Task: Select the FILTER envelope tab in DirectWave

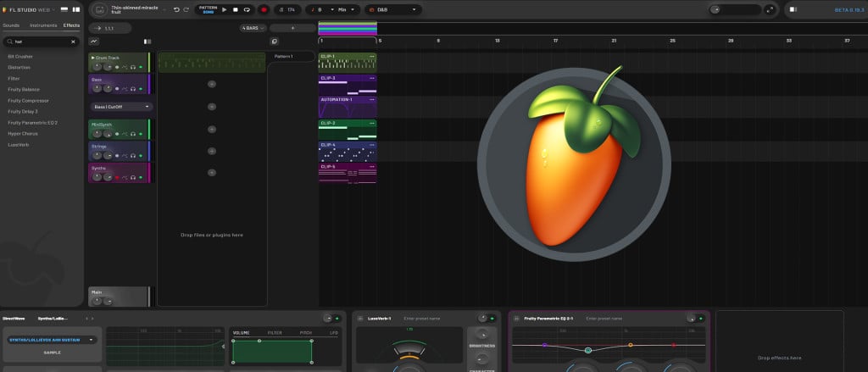Action: pyautogui.click(x=275, y=333)
